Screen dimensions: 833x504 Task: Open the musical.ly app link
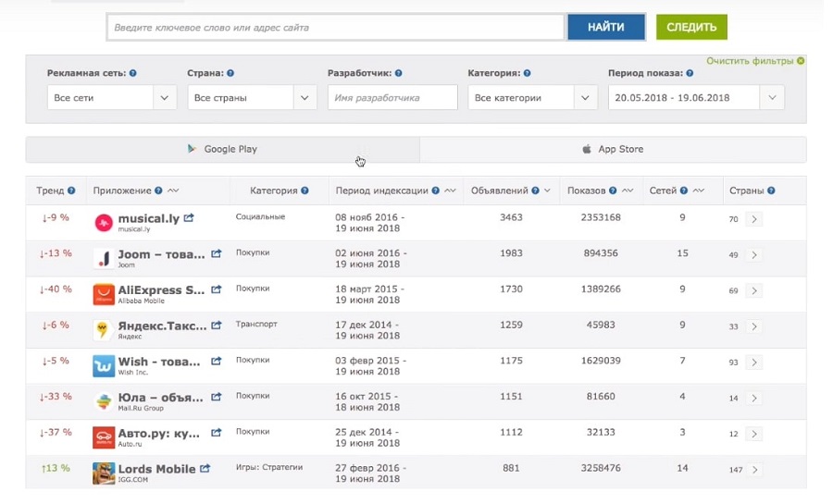point(149,218)
